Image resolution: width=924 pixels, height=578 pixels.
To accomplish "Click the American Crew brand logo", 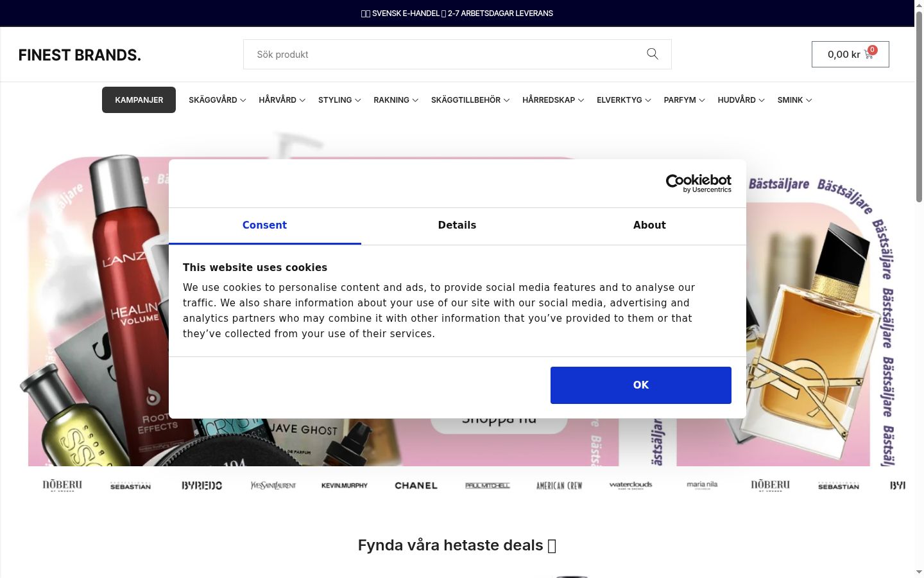I will pyautogui.click(x=559, y=486).
